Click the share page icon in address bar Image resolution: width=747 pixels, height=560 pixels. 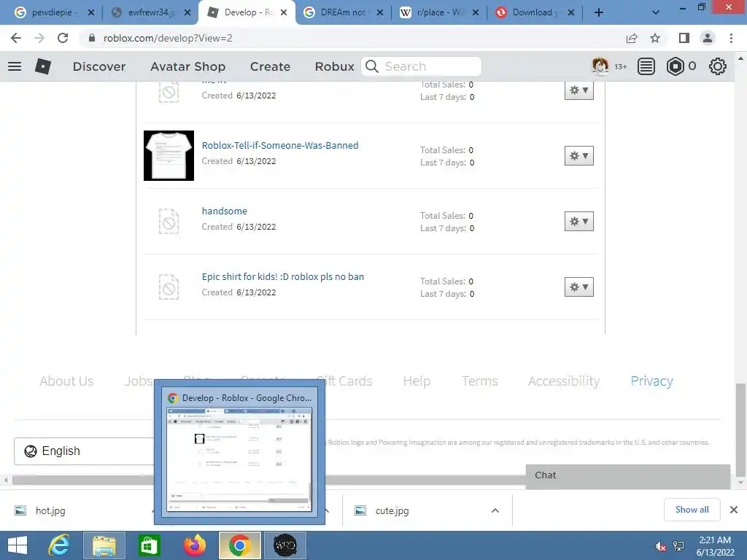pyautogui.click(x=632, y=38)
